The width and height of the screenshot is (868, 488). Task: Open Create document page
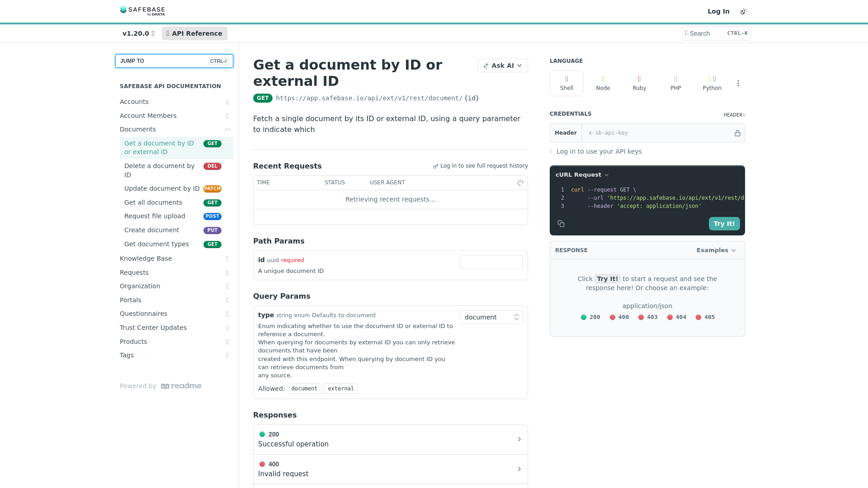(176, 230)
